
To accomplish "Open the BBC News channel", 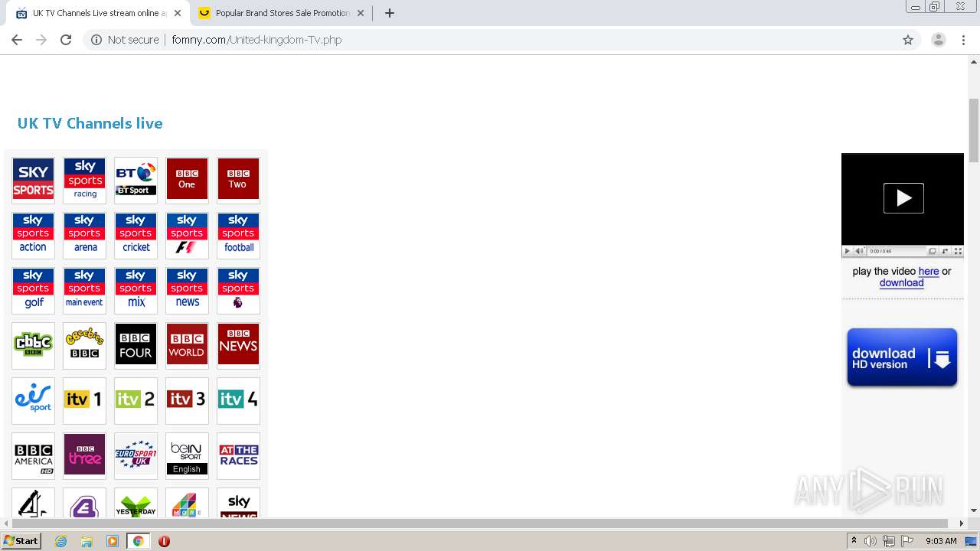I will pyautogui.click(x=238, y=345).
